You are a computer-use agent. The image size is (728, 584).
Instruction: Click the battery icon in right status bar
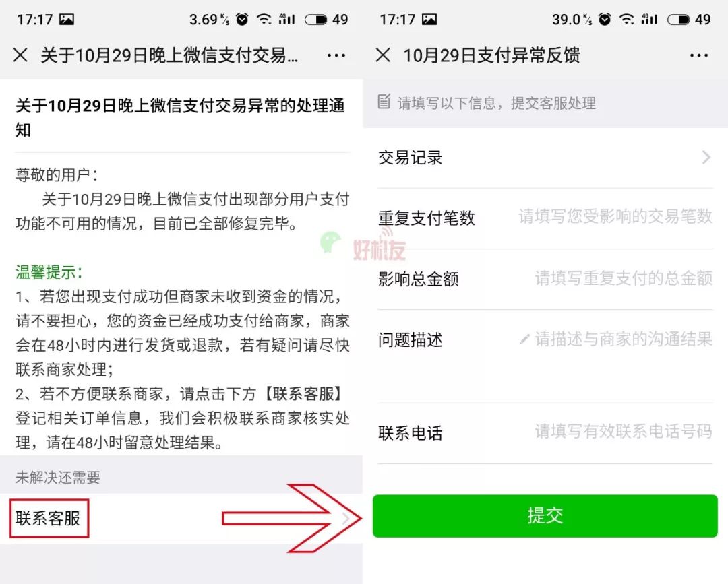click(x=678, y=20)
